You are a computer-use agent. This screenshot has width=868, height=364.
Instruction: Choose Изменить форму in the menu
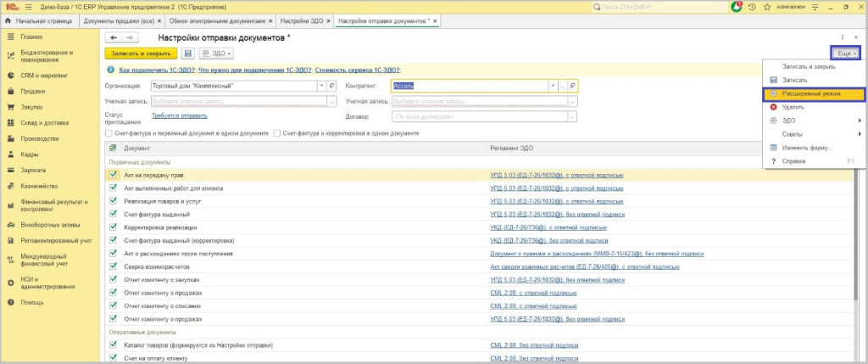(x=807, y=147)
